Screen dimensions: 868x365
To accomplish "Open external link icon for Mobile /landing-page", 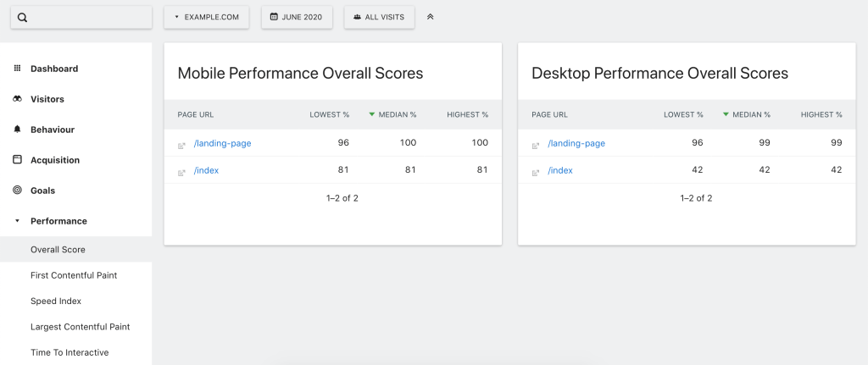I will point(181,146).
